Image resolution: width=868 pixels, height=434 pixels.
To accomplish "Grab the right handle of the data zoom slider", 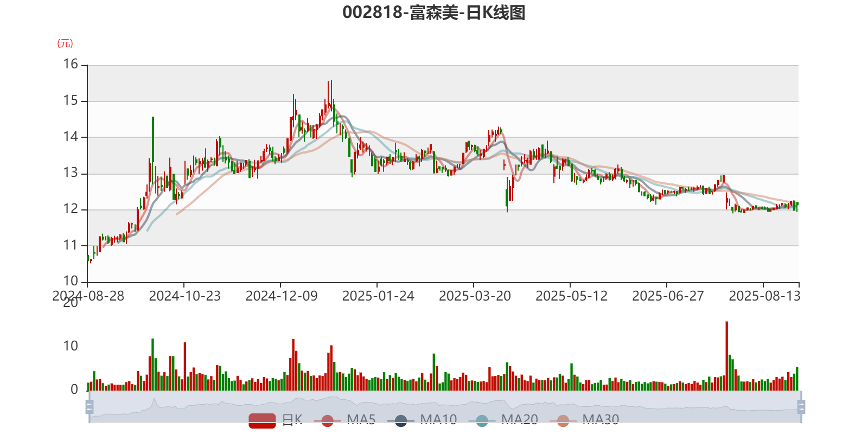I will [801, 406].
